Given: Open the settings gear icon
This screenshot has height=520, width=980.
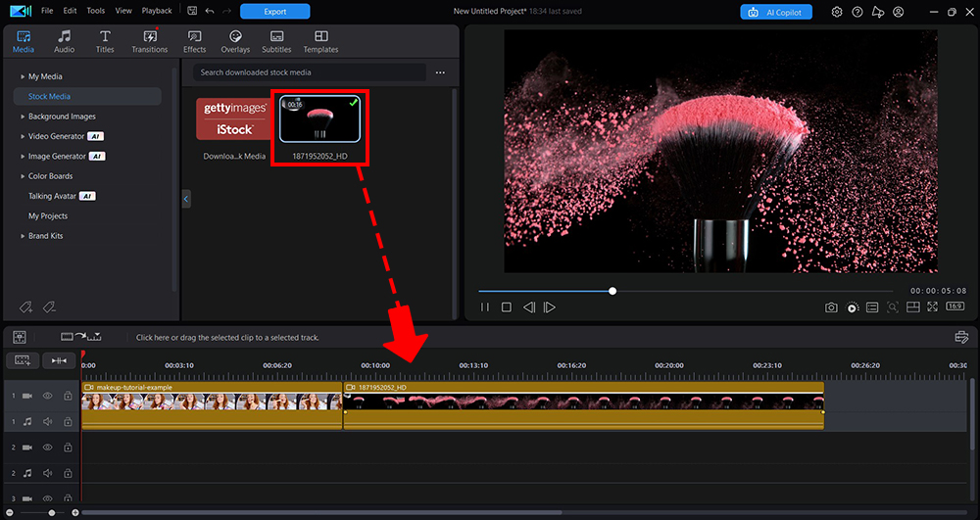Looking at the screenshot, I should coord(837,12).
